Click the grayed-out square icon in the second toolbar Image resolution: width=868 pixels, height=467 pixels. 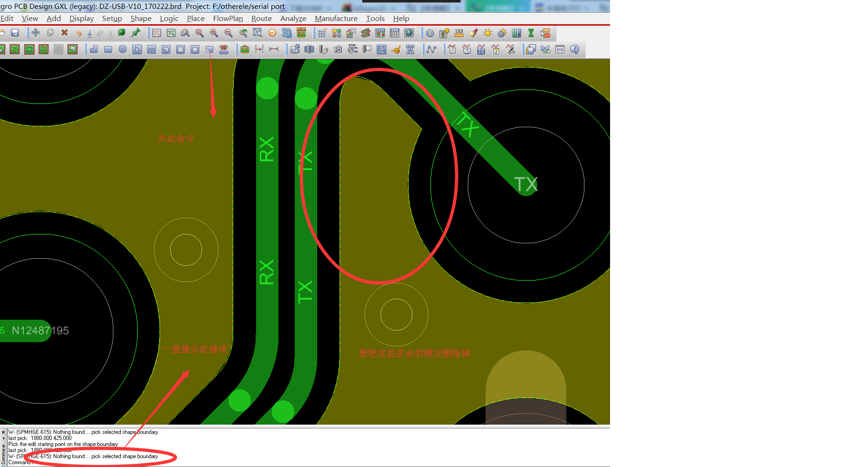pyautogui.click(x=58, y=49)
